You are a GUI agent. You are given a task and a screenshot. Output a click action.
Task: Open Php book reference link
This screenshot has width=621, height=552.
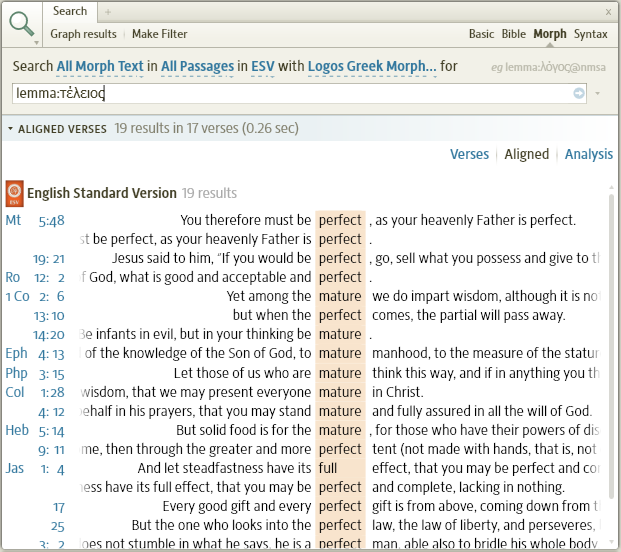coord(17,373)
